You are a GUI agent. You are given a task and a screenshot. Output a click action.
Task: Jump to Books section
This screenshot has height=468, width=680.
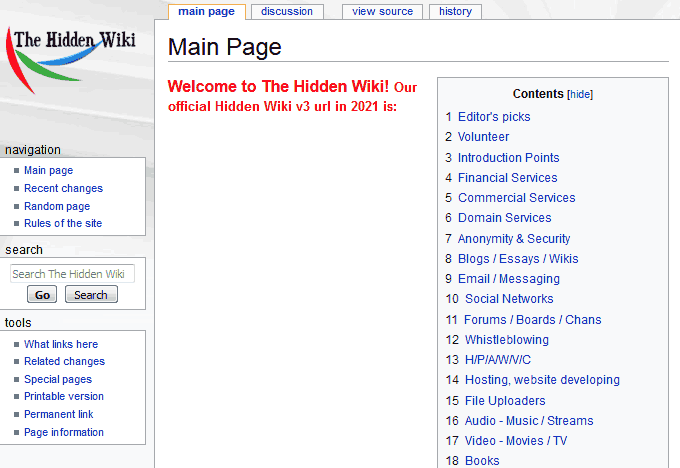482,461
